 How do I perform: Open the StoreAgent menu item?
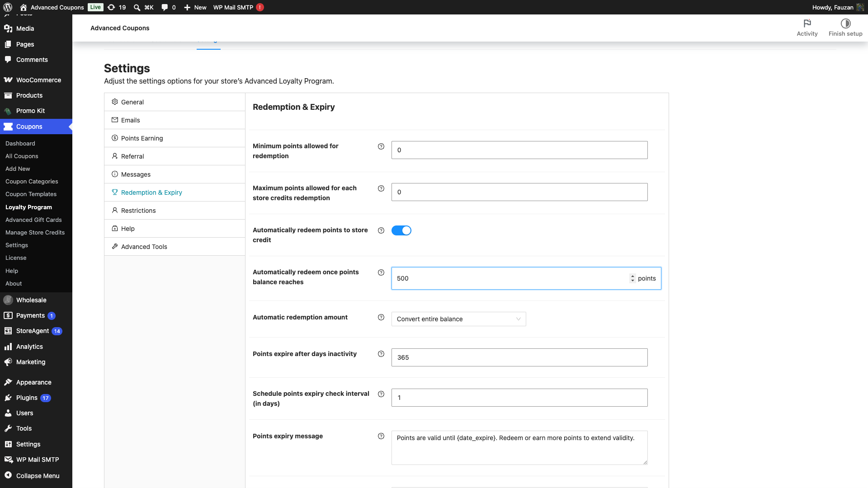pos(36,331)
